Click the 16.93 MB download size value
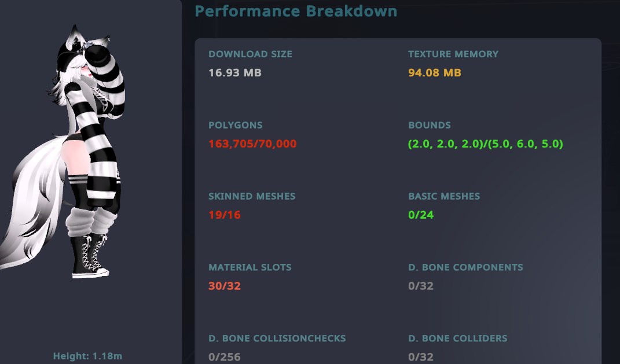Image resolution: width=620 pixels, height=364 pixels. point(234,73)
